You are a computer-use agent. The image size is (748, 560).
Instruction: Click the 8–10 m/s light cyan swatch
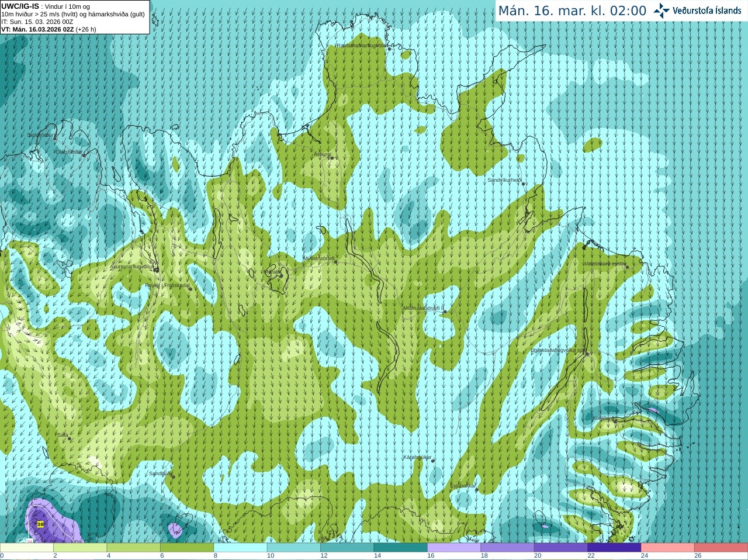240,548
